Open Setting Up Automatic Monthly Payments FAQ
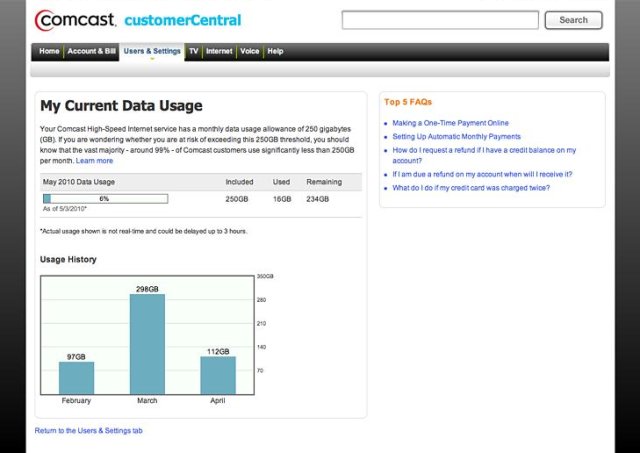The height and width of the screenshot is (453, 640). point(456,136)
